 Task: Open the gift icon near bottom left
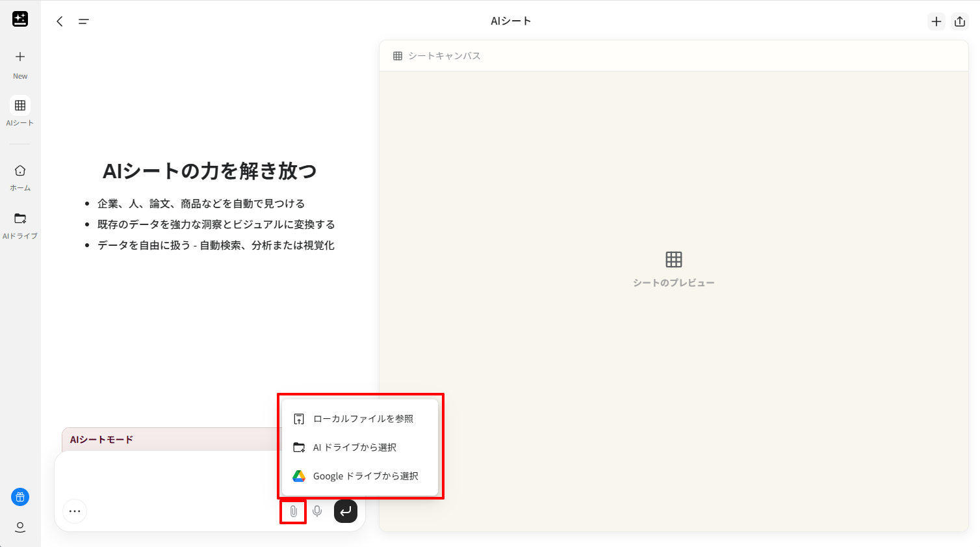pyautogui.click(x=20, y=496)
